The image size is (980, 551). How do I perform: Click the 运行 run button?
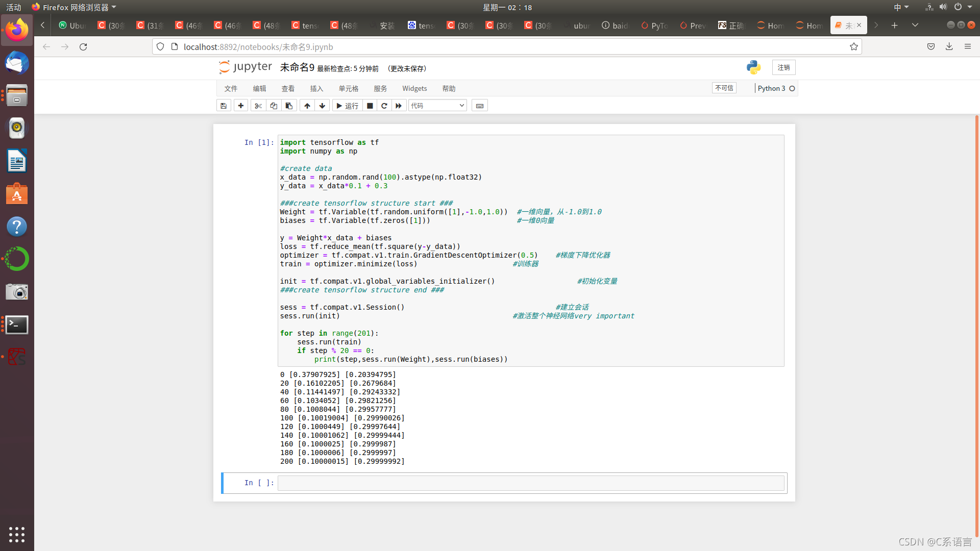click(x=347, y=106)
